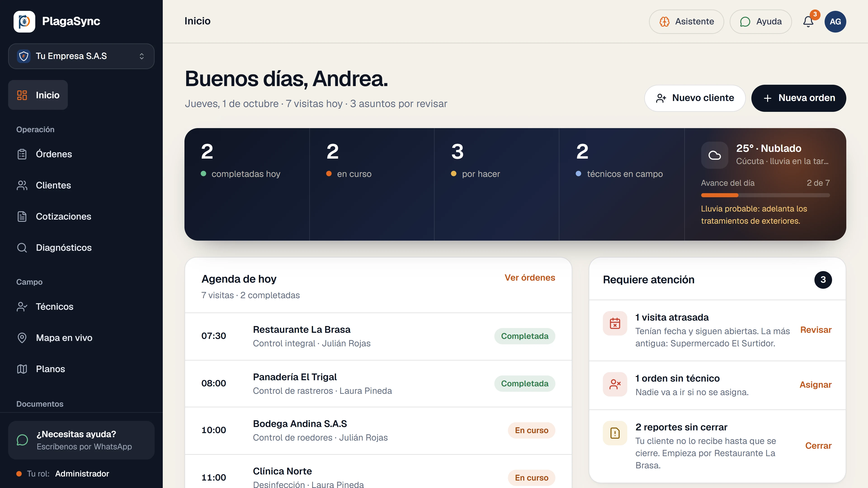Follow the Ver órdenes link
This screenshot has height=488, width=868.
point(530,277)
